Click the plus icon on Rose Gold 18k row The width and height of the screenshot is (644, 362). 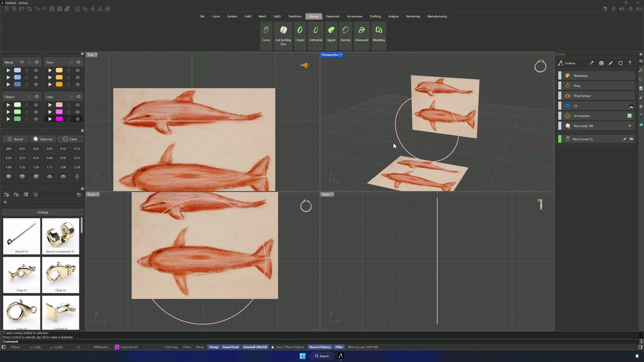(x=630, y=126)
